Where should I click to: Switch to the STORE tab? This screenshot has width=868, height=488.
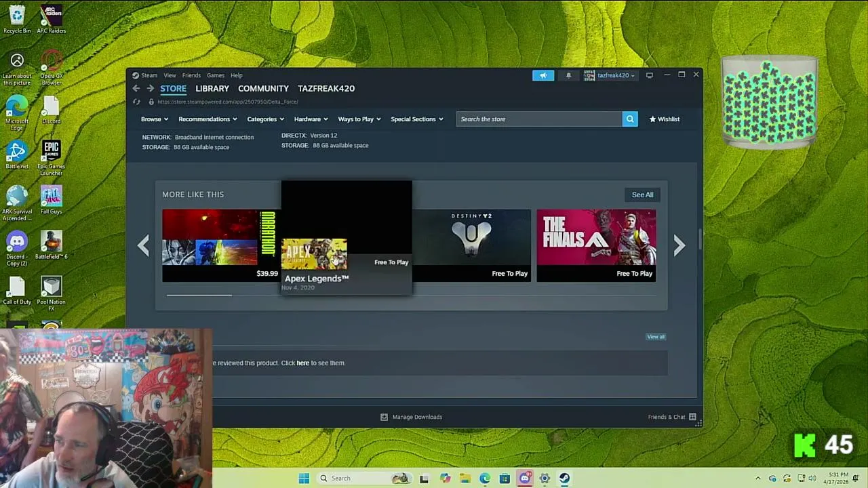[x=173, y=89]
